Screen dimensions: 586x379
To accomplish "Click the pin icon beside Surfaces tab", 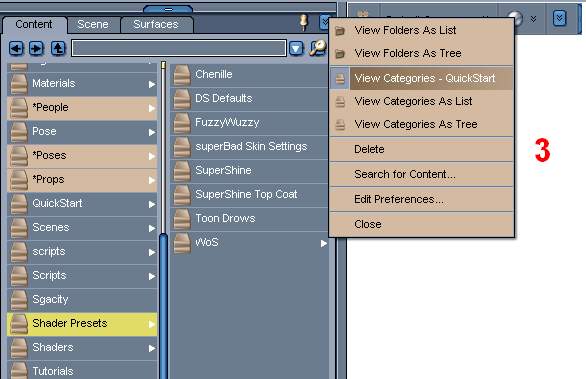I will (x=304, y=22).
